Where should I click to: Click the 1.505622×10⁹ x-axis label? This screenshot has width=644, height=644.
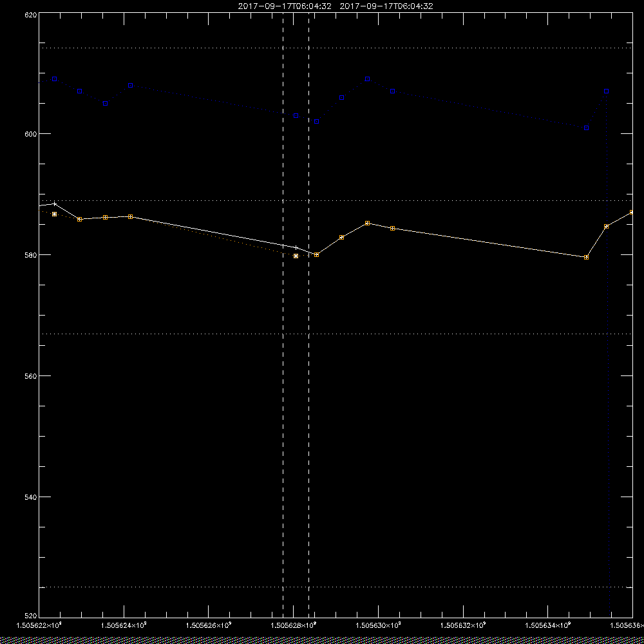(x=39, y=625)
